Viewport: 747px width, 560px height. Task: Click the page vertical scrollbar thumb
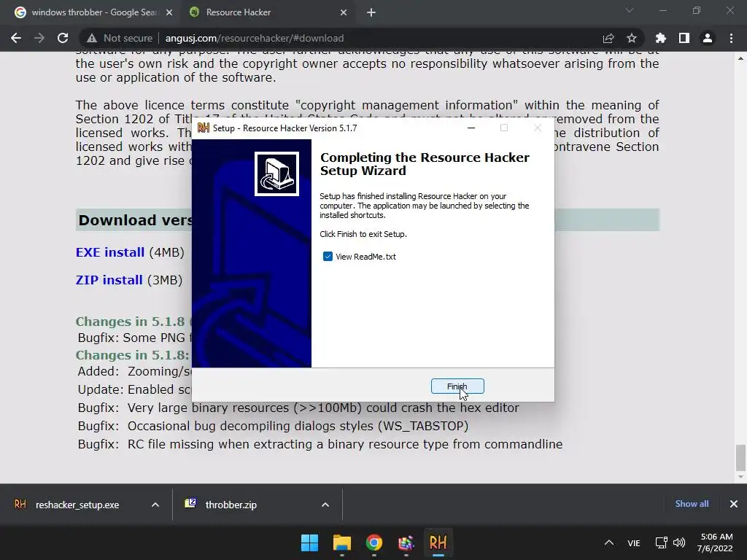tap(740, 457)
